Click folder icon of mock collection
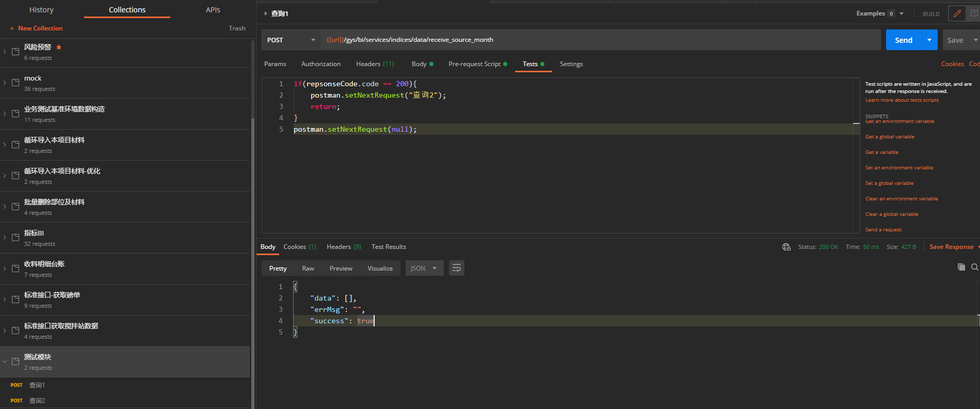Viewport: 980px width, 409px height. click(15, 83)
